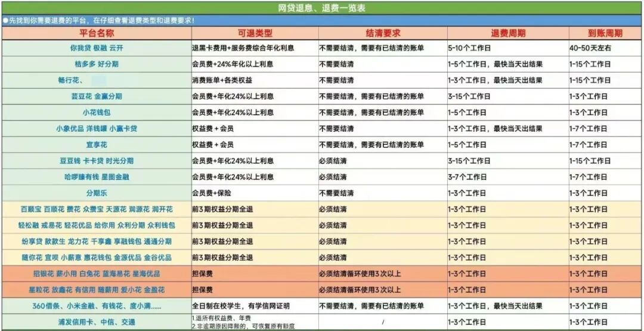Click the platform cell '芸豆花 金赢分期'

(97, 97)
